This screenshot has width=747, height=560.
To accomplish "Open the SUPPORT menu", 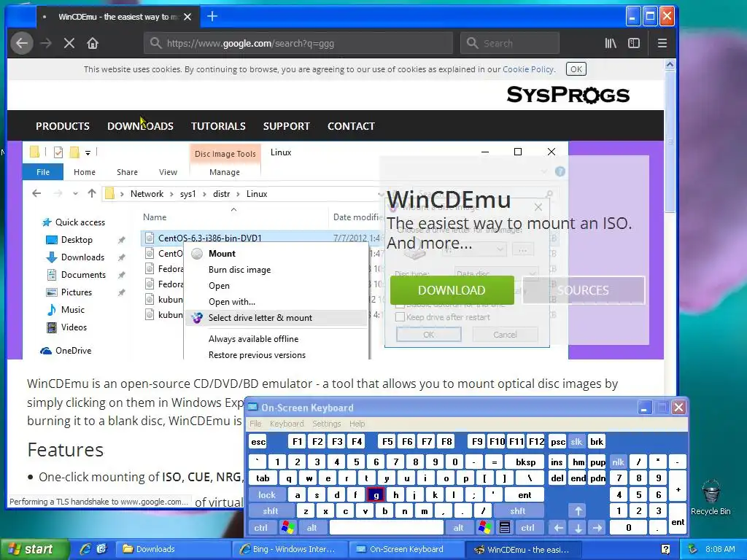I will click(286, 126).
